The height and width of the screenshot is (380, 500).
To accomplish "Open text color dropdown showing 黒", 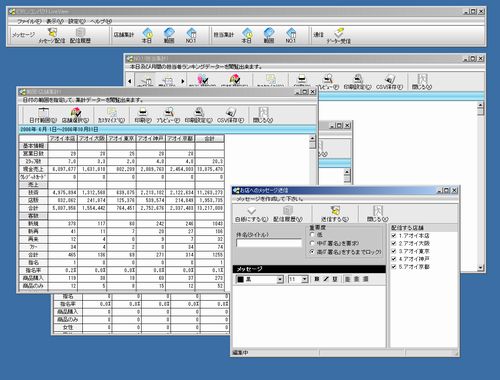I will click(280, 279).
